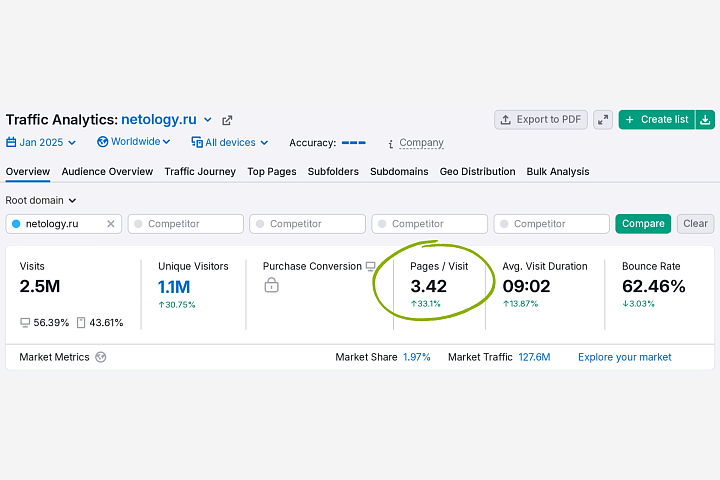The height and width of the screenshot is (480, 720).
Task: Open the Subfolders tab
Action: pyautogui.click(x=333, y=171)
